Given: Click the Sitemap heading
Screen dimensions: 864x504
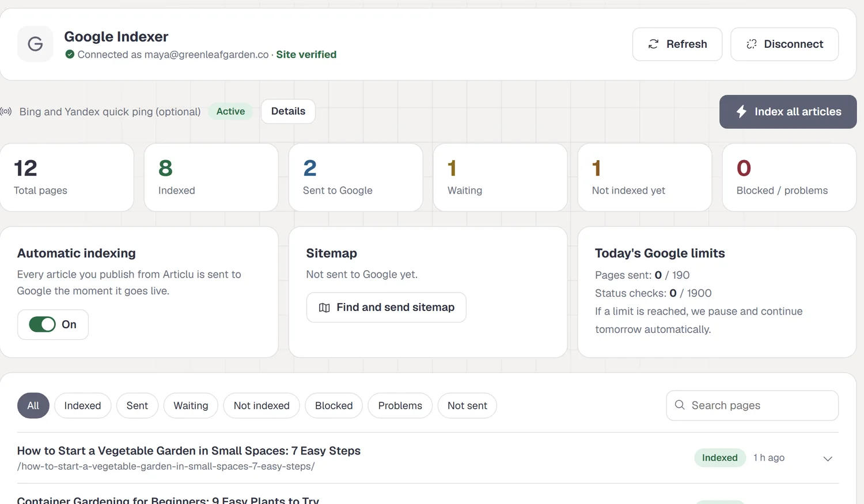Looking at the screenshot, I should pyautogui.click(x=332, y=253).
